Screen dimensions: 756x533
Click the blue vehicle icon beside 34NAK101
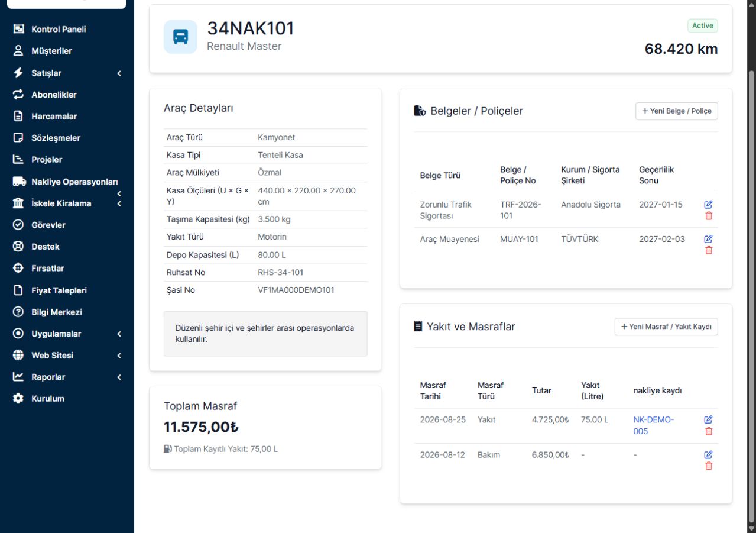click(x=180, y=37)
